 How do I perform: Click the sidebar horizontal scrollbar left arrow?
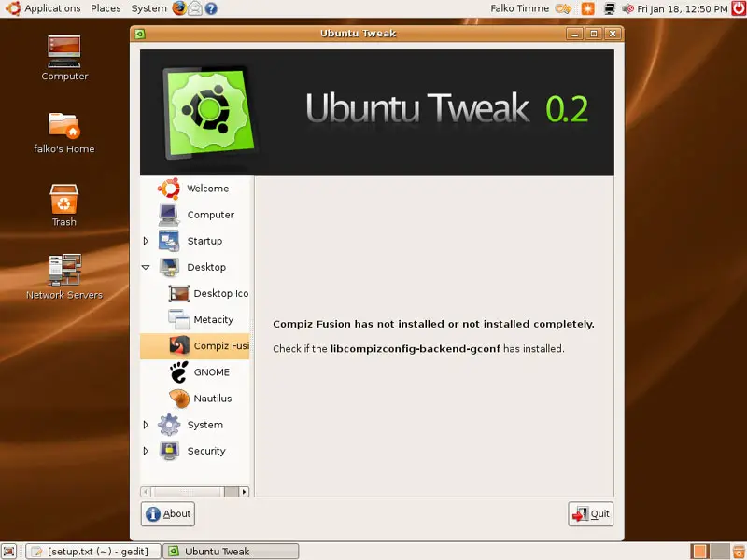[x=146, y=492]
